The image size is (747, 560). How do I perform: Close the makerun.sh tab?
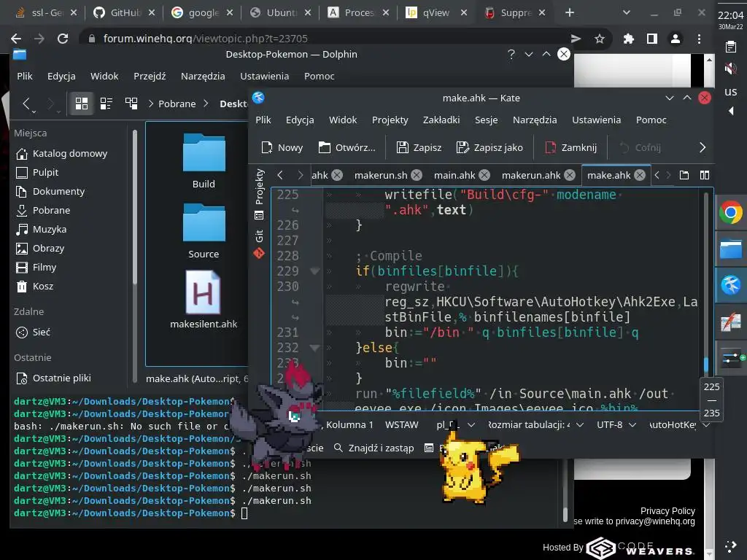click(417, 175)
